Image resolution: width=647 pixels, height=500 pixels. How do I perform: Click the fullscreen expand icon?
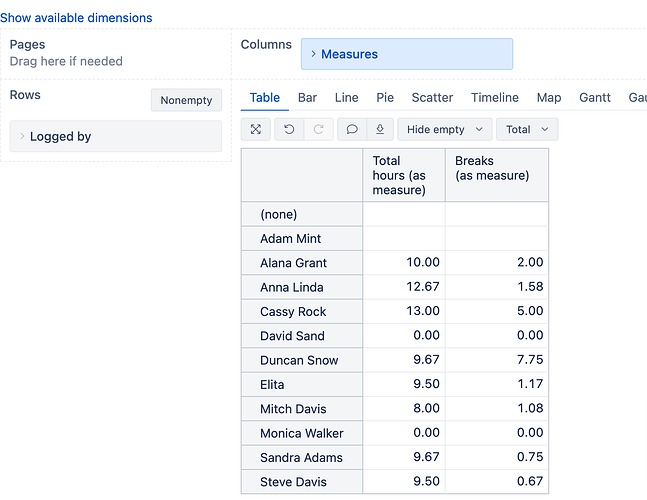click(x=256, y=130)
